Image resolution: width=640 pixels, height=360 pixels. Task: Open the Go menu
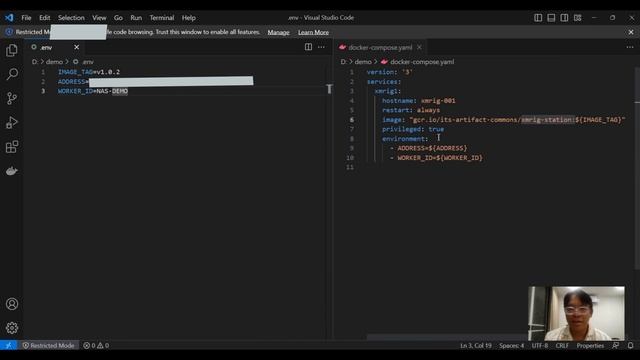(x=118, y=18)
